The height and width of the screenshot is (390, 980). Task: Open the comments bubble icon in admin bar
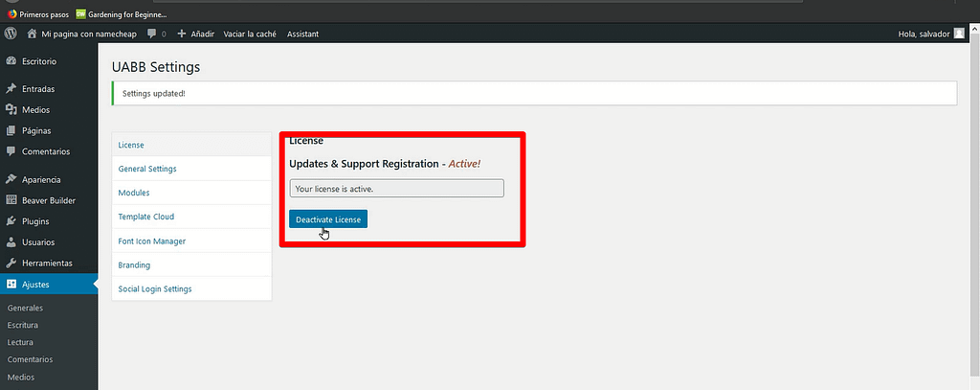[152, 34]
